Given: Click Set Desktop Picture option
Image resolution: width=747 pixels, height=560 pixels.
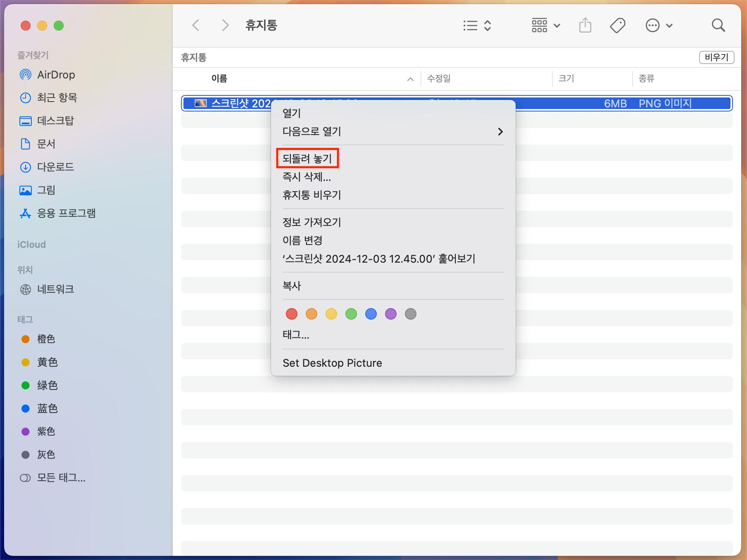Looking at the screenshot, I should click(332, 363).
